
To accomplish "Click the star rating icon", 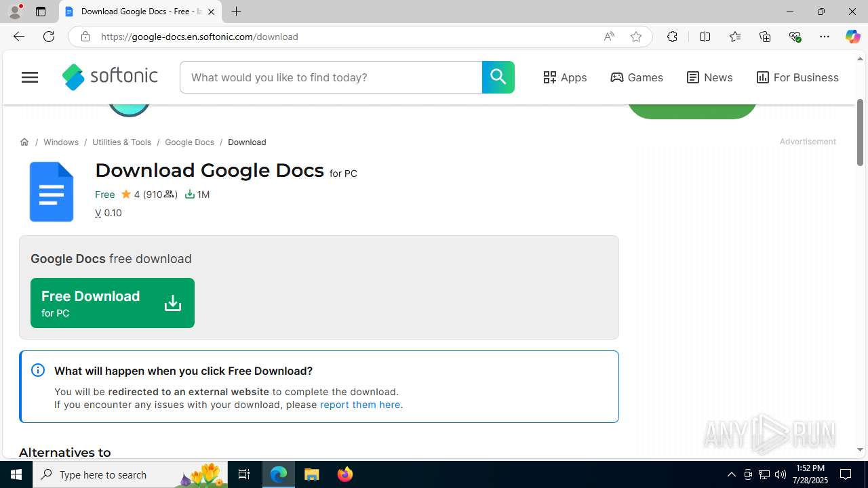I will [126, 195].
